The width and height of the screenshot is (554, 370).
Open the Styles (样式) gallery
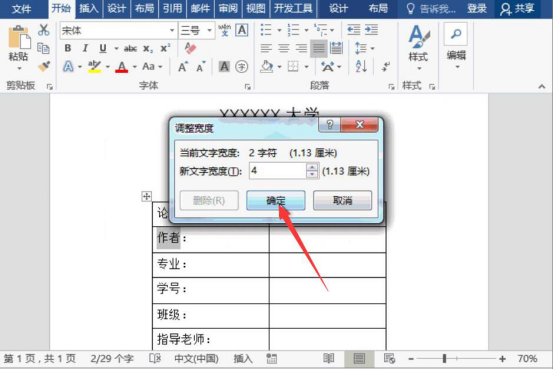(418, 48)
